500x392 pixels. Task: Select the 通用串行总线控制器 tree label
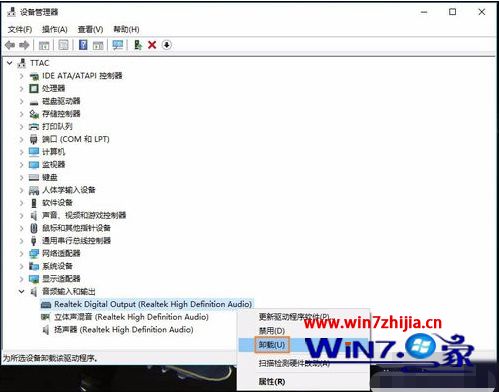click(76, 241)
